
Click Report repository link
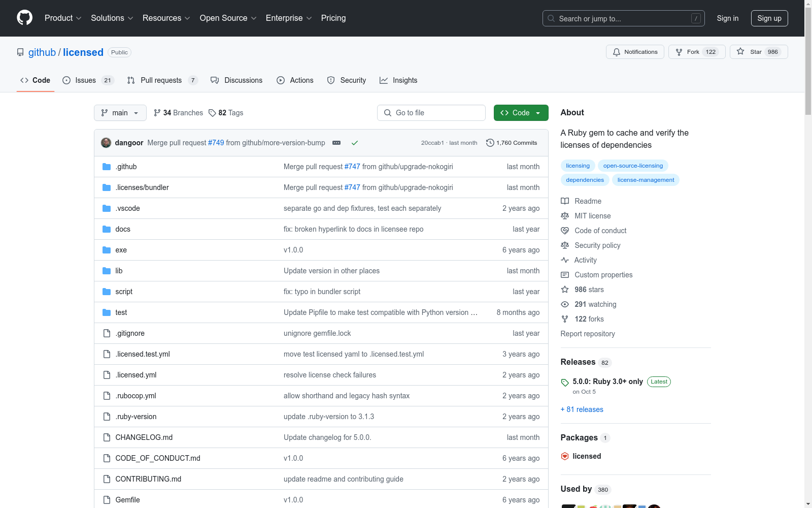pyautogui.click(x=588, y=334)
